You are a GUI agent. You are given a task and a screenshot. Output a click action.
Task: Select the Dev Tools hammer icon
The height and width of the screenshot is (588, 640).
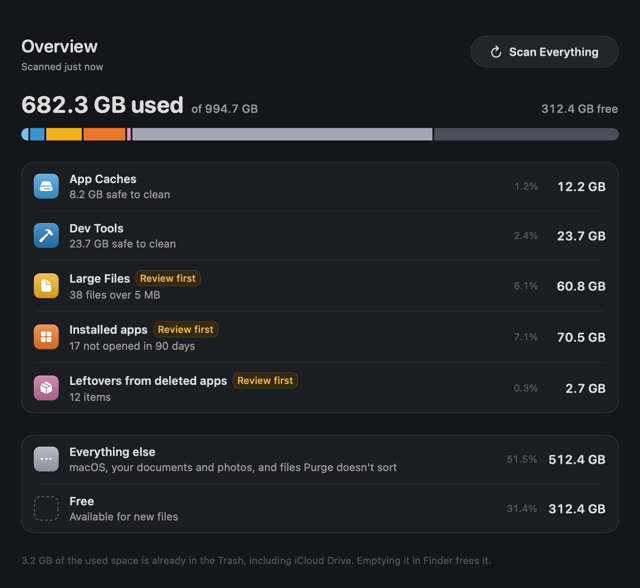[46, 235]
